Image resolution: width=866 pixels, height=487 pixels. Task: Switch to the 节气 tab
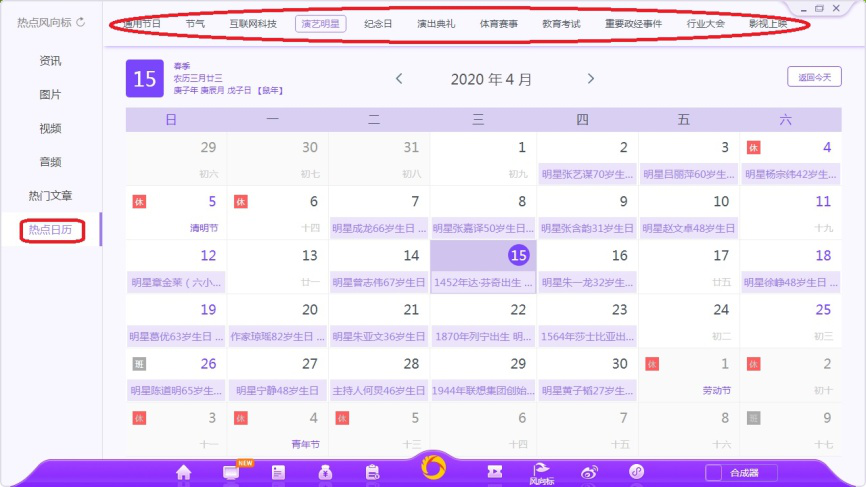click(x=195, y=24)
